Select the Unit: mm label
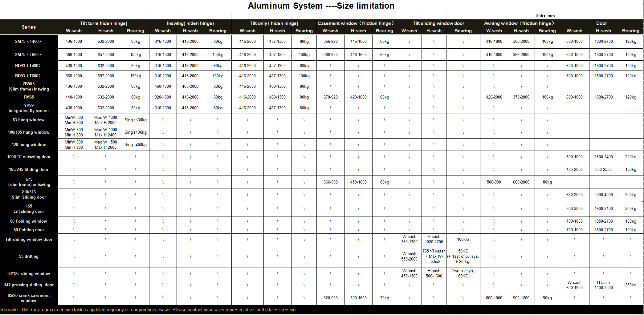The height and width of the screenshot is (315, 644). coord(545,16)
